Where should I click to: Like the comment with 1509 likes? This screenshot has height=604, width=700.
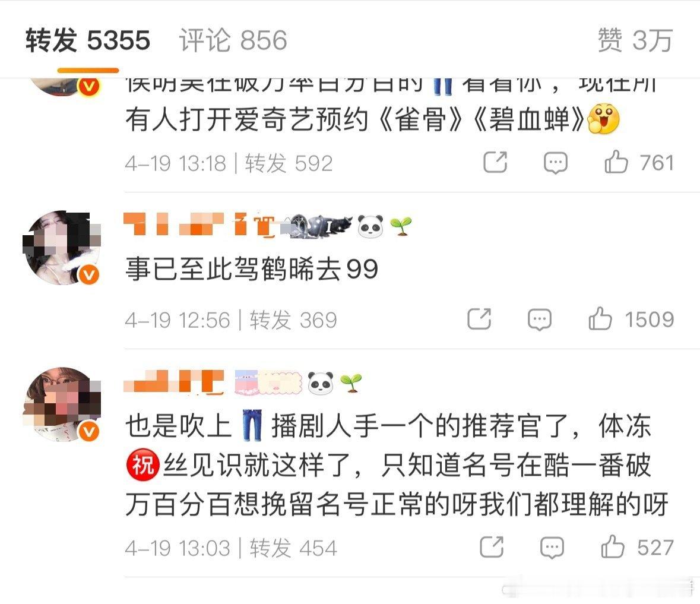[x=600, y=318]
